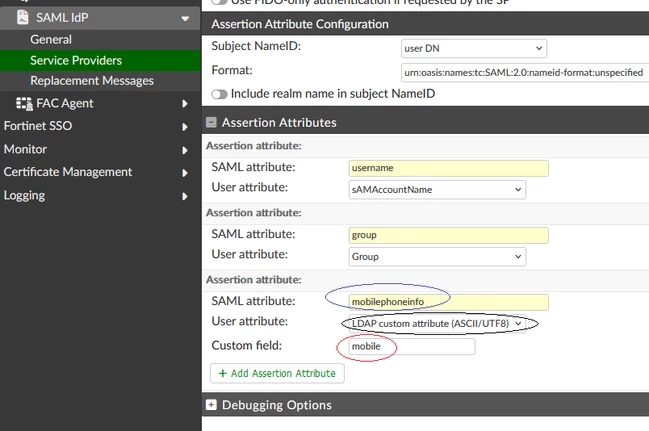Open the FAC Agent menu
The width and height of the screenshot is (649, 431).
[x=65, y=103]
